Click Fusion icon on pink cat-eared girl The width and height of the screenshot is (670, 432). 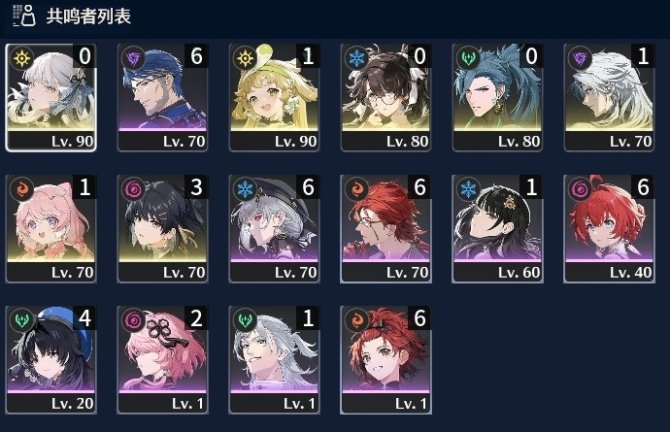(x=22, y=189)
